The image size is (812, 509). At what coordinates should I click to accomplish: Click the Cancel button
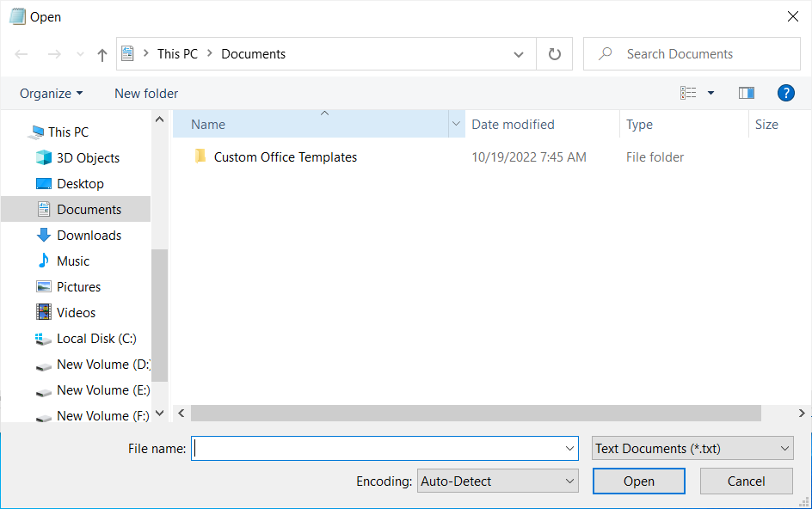pyautogui.click(x=746, y=481)
